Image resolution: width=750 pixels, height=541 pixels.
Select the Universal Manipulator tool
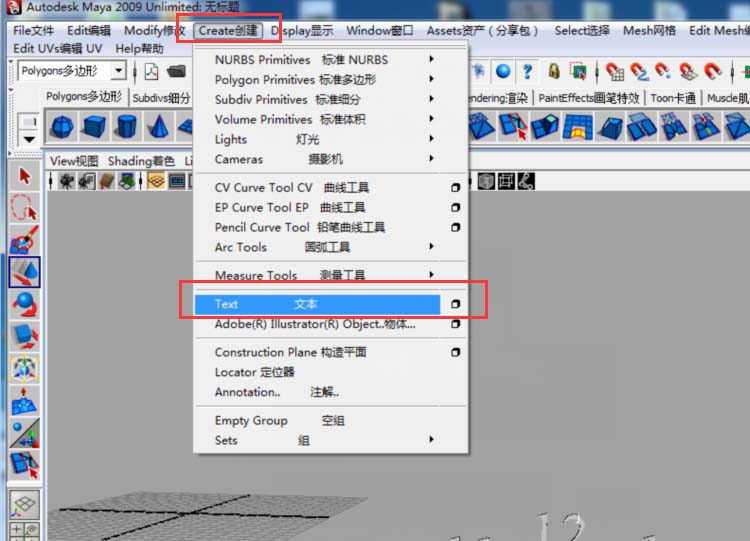pos(24,369)
